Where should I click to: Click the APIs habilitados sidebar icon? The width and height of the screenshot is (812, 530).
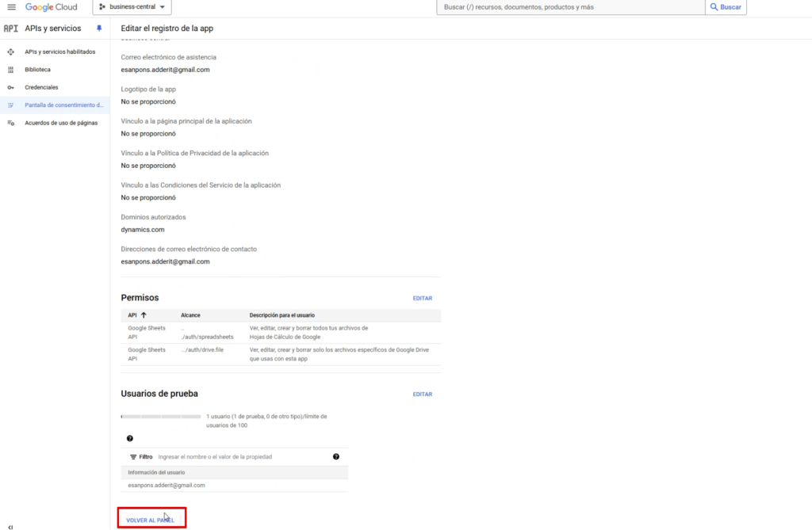pos(11,51)
